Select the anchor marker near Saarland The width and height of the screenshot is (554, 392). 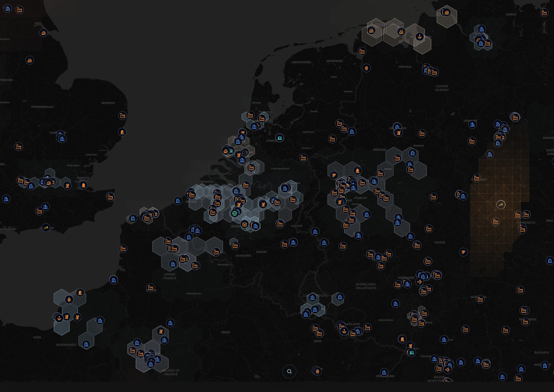pos(344,331)
